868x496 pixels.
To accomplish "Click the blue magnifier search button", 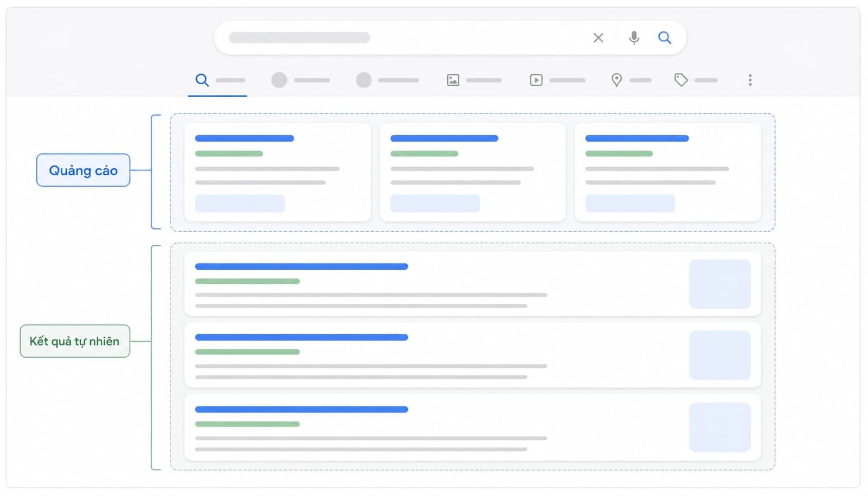I will pyautogui.click(x=665, y=37).
